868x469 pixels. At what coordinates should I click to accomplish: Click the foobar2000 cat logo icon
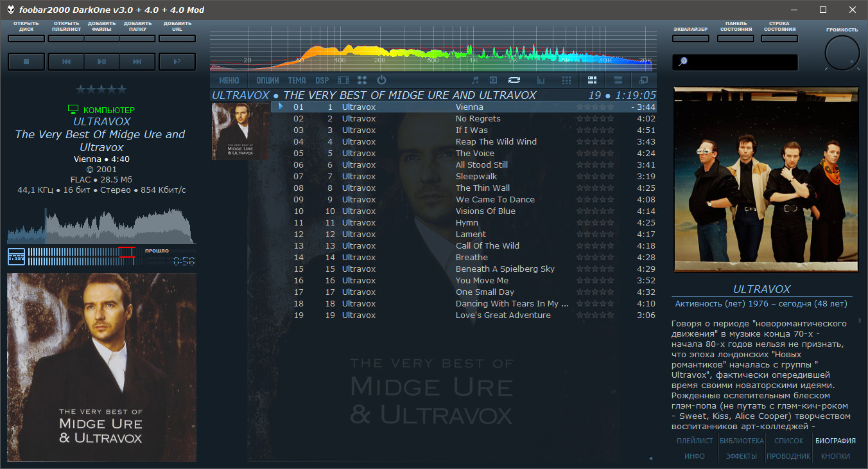click(x=11, y=9)
